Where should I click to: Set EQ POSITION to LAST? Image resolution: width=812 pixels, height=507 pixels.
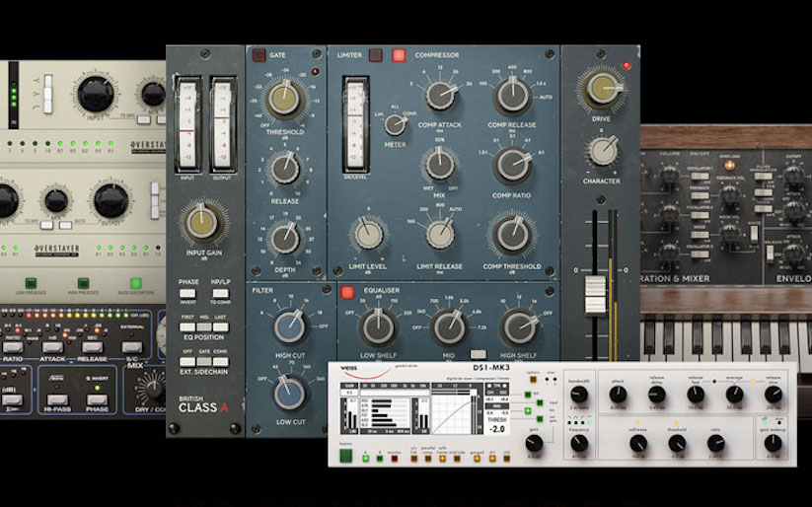coord(221,327)
